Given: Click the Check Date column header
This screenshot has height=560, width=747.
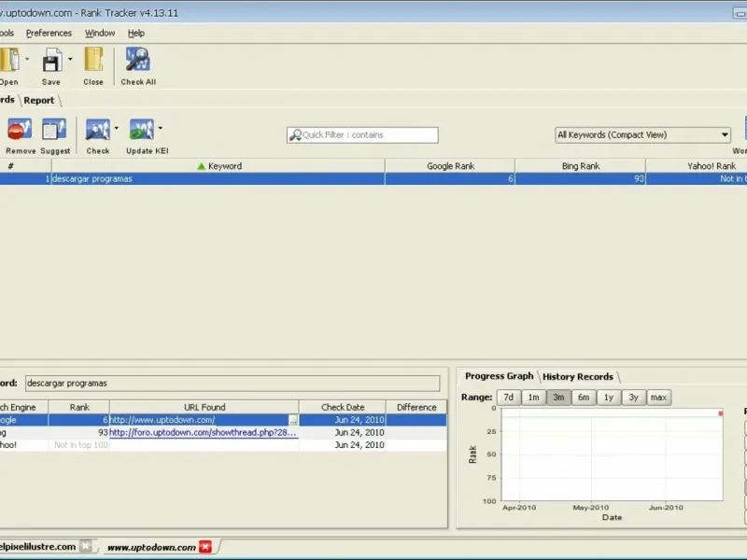Looking at the screenshot, I should point(343,407).
